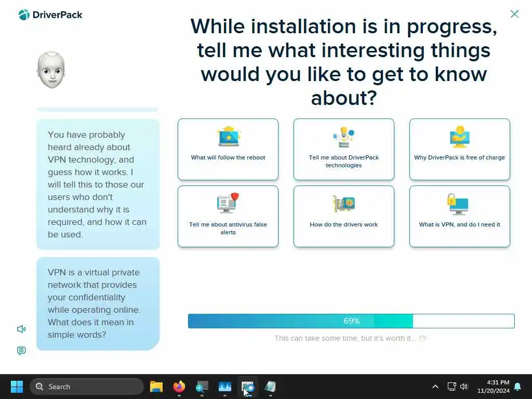Screen dimensions: 532x399
Task: Click the graphics card driver icon
Action: pyautogui.click(x=344, y=204)
